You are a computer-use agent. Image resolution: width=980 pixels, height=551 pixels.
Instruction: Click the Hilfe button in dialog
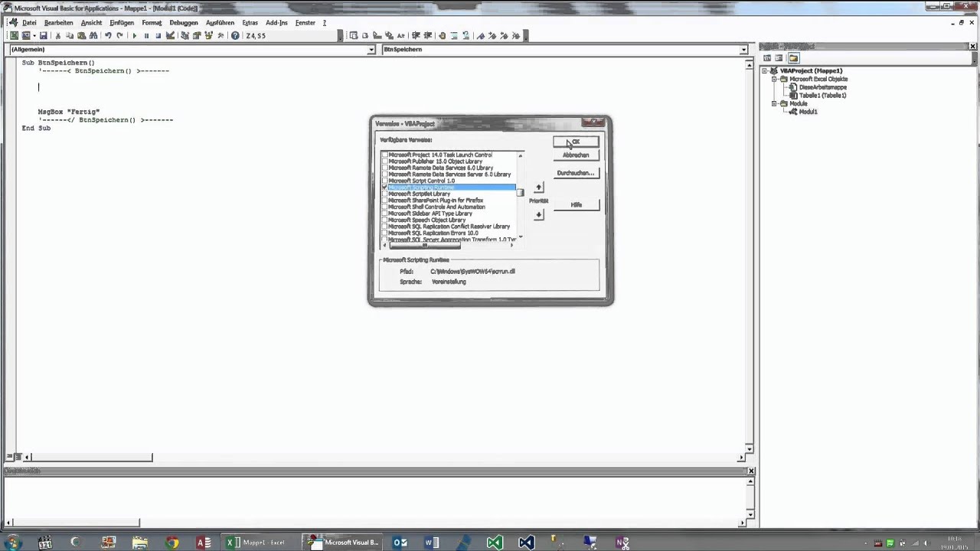[x=576, y=205]
